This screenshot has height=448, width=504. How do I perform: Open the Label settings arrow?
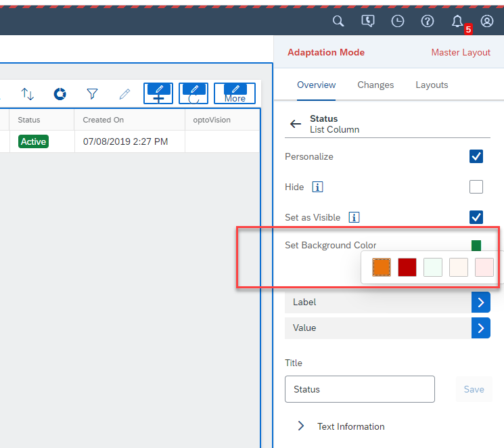click(x=481, y=303)
